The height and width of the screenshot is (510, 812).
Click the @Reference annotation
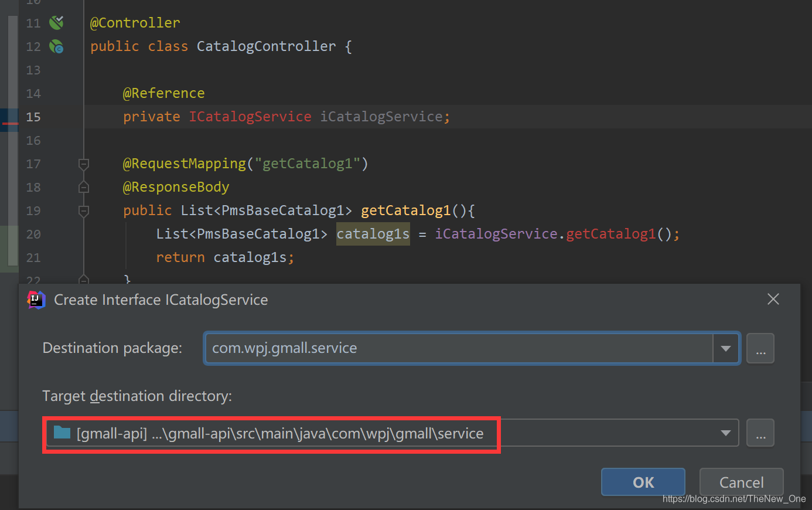pyautogui.click(x=164, y=93)
